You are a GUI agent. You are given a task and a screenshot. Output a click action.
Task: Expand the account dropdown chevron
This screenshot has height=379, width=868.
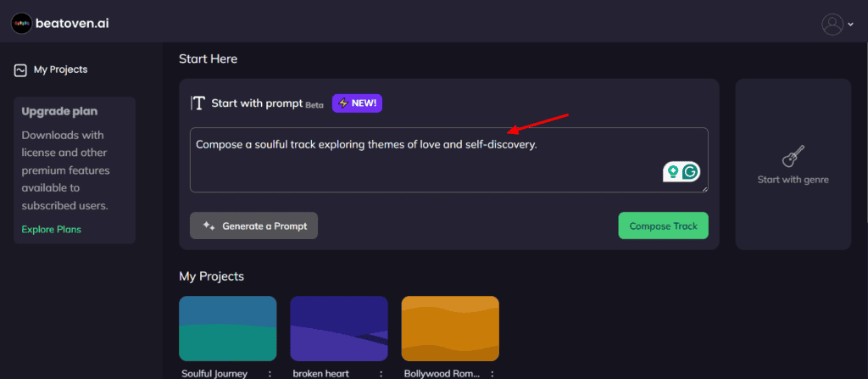tap(850, 25)
